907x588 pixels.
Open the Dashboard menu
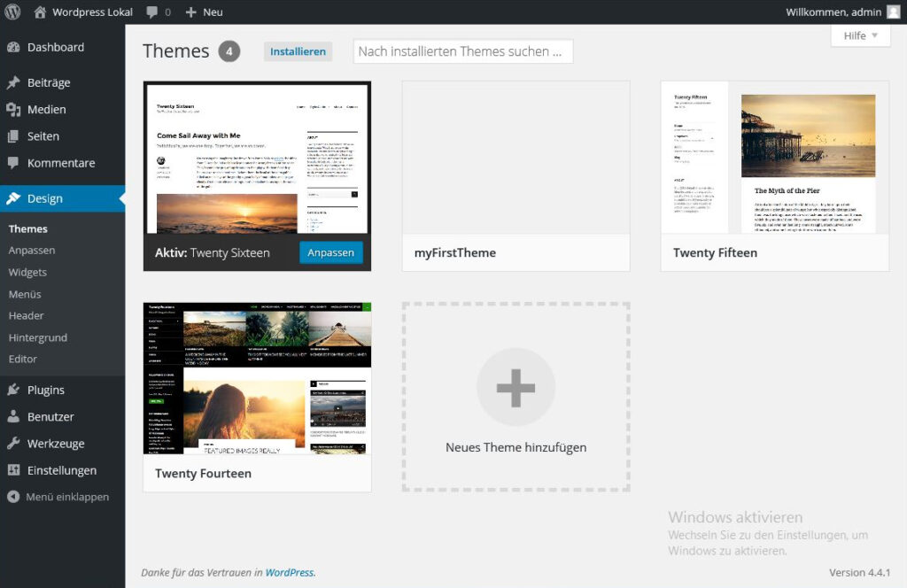63,48
